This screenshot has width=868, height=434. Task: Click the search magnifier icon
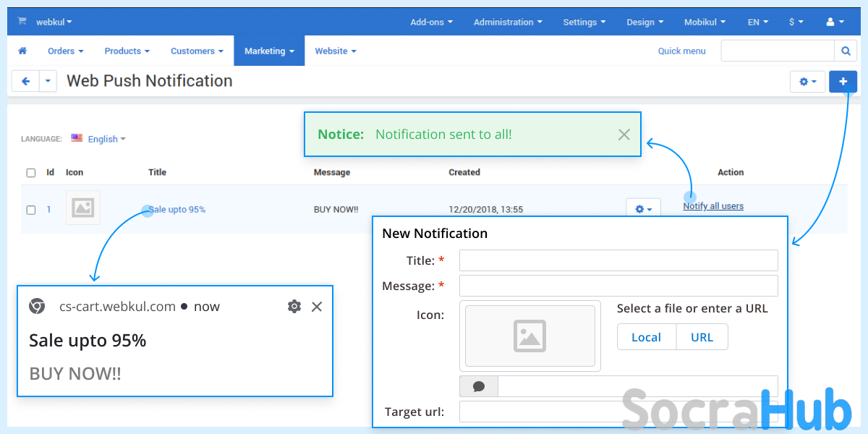846,51
